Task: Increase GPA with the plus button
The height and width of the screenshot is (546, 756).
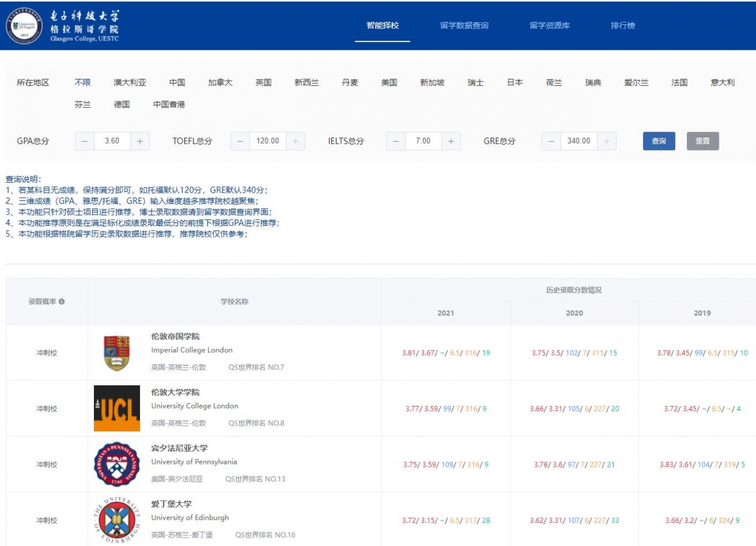Action: pos(140,141)
